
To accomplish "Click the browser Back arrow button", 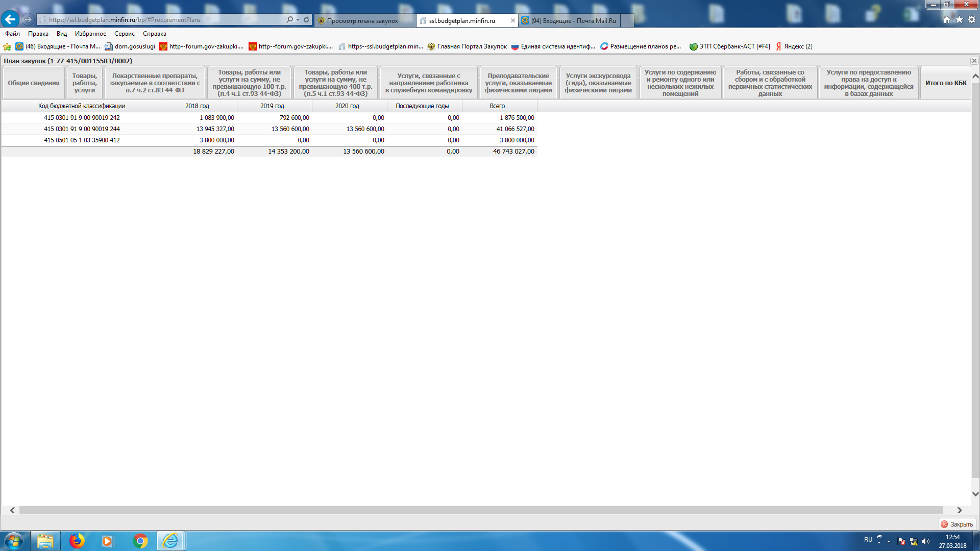I will [x=10, y=19].
